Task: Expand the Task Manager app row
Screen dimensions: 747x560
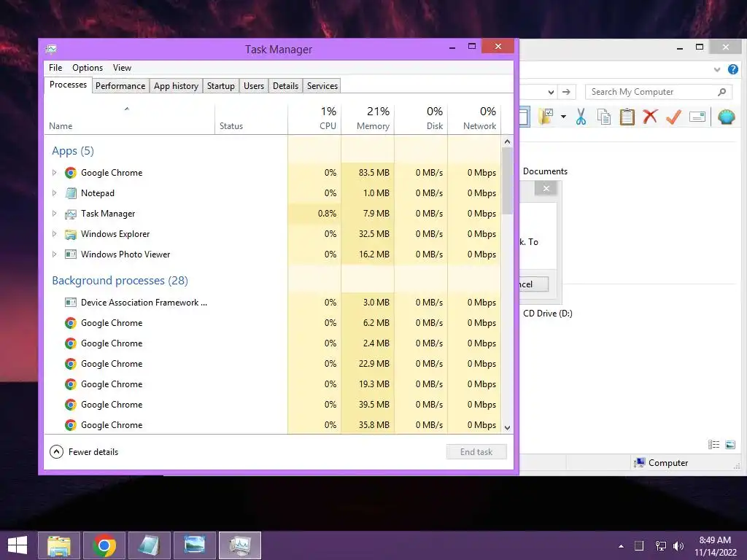Action: [x=54, y=214]
